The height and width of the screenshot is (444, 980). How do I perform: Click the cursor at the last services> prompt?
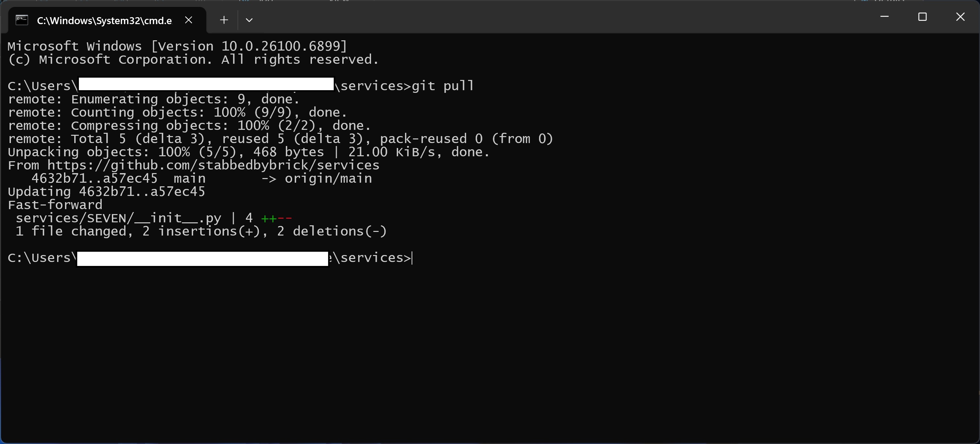click(412, 258)
